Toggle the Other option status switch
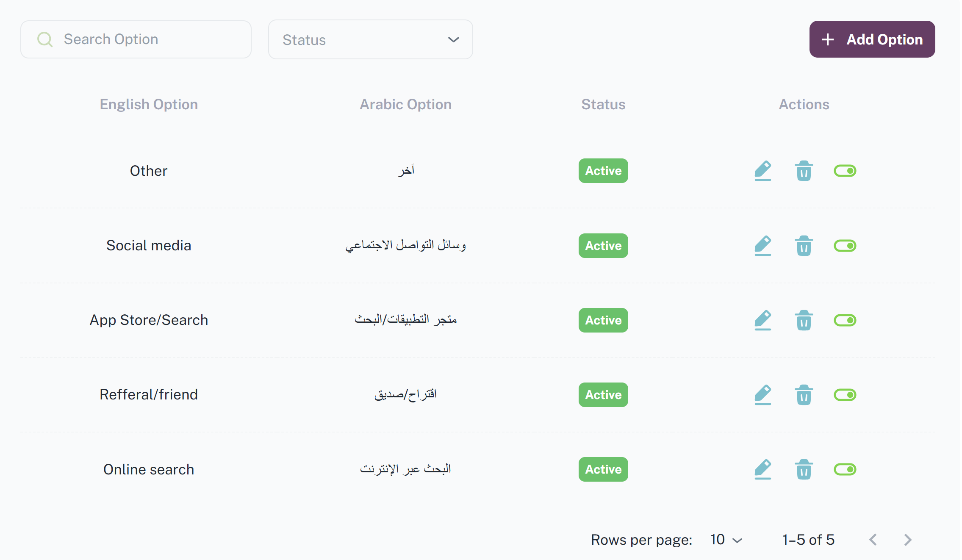 [x=845, y=171]
